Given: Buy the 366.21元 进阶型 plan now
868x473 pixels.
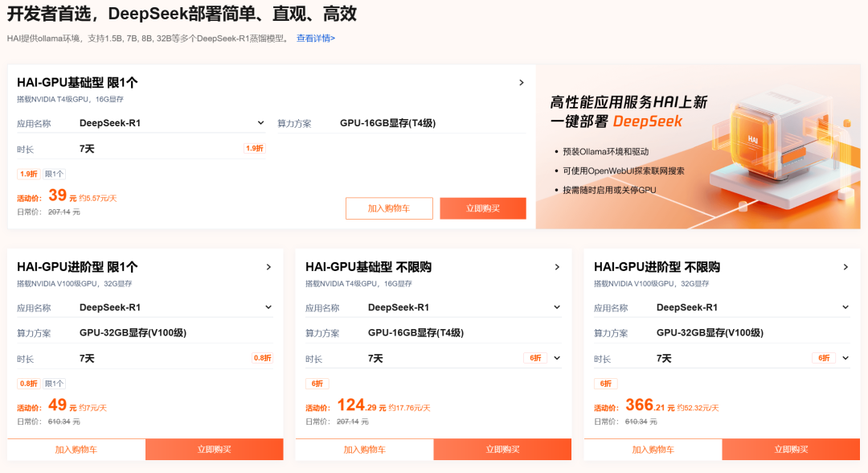Looking at the screenshot, I should point(791,450).
